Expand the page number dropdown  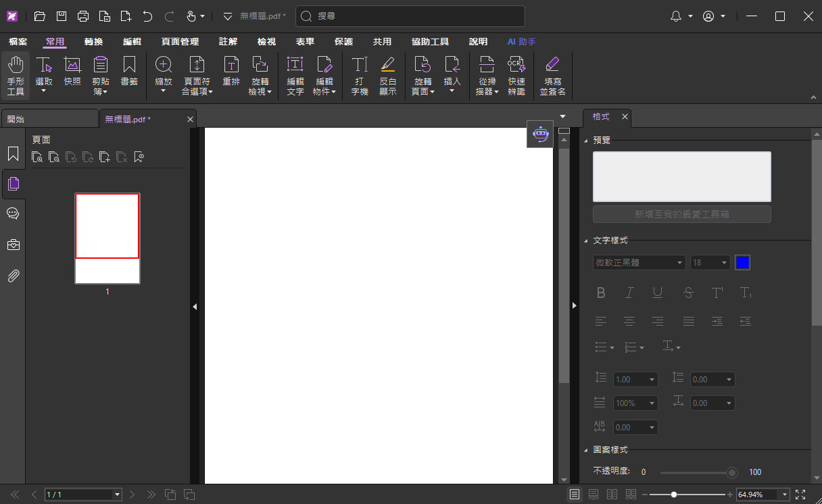click(117, 495)
